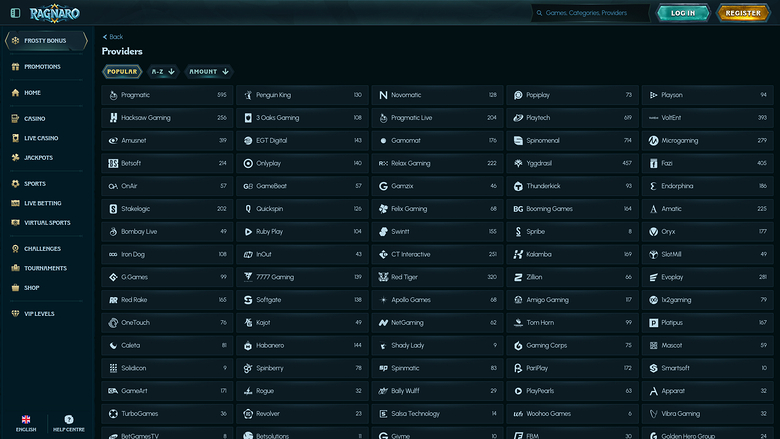Viewport: 780px width, 439px height.
Task: Open the Sports section
Action: click(34, 184)
